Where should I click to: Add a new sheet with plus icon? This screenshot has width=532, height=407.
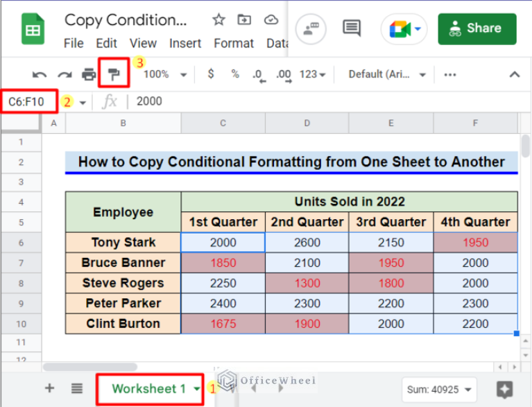point(49,388)
